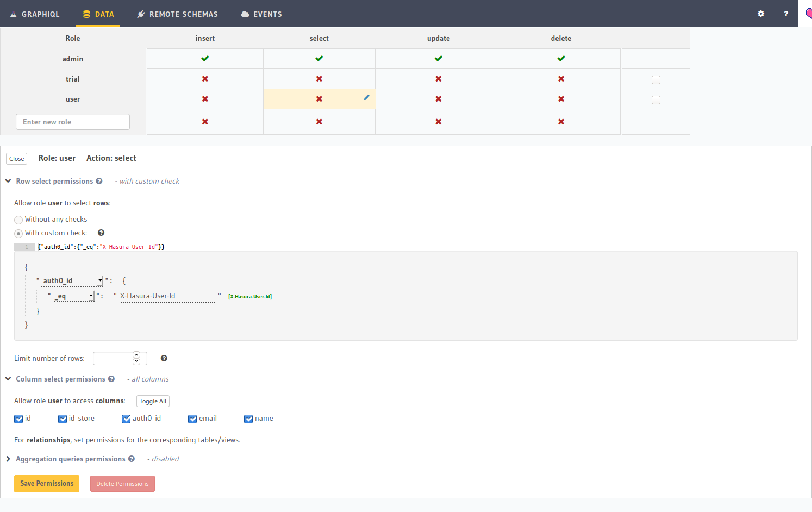This screenshot has height=512, width=812.
Task: Click the custom check JSON code line
Action: pyautogui.click(x=101, y=247)
